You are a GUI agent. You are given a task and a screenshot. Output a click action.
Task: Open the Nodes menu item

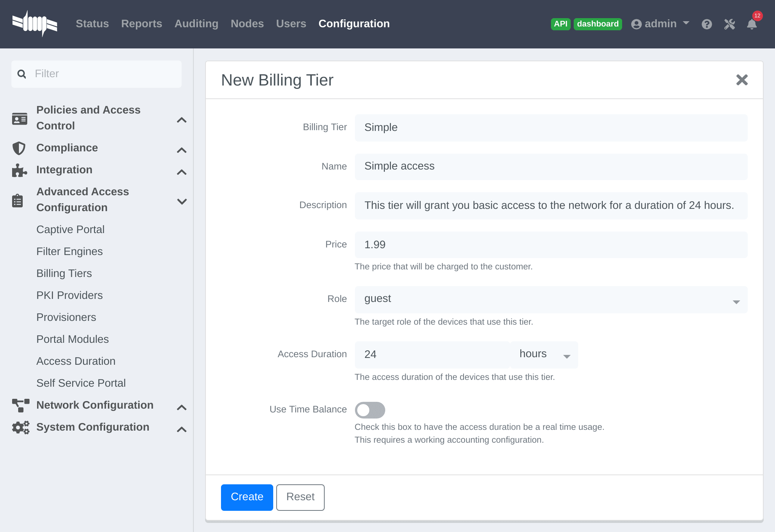tap(247, 24)
